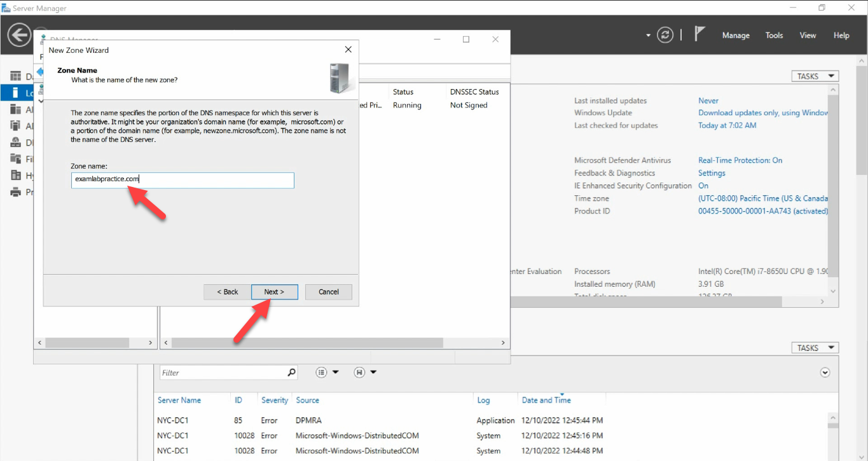Sort events by the Source column
Viewport: 868px width, 461px height.
tap(307, 400)
